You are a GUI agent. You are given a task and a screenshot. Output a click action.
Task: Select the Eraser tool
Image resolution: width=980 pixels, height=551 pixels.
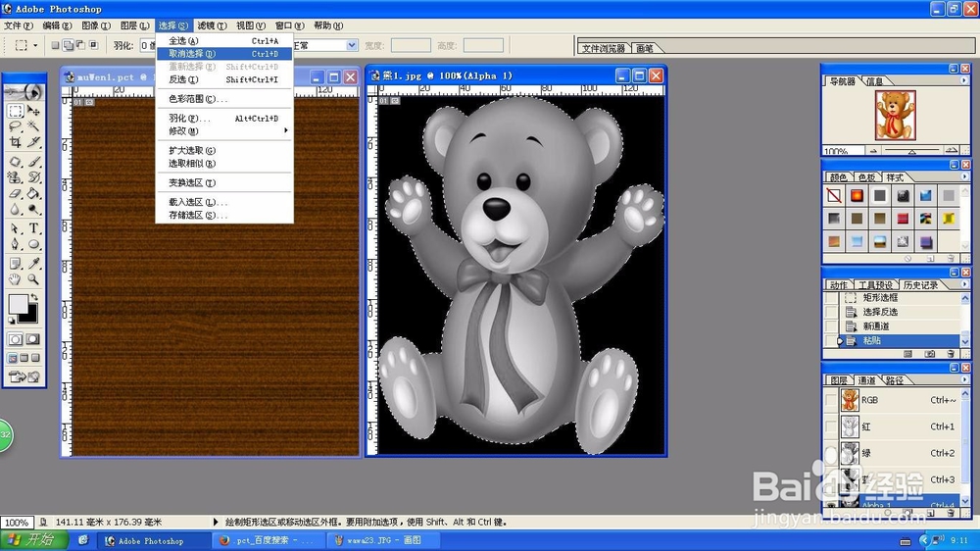click(16, 193)
